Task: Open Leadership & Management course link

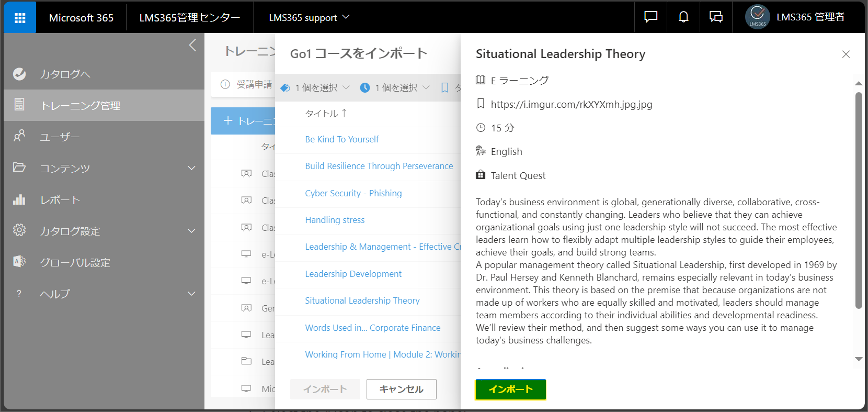Action: coord(383,247)
